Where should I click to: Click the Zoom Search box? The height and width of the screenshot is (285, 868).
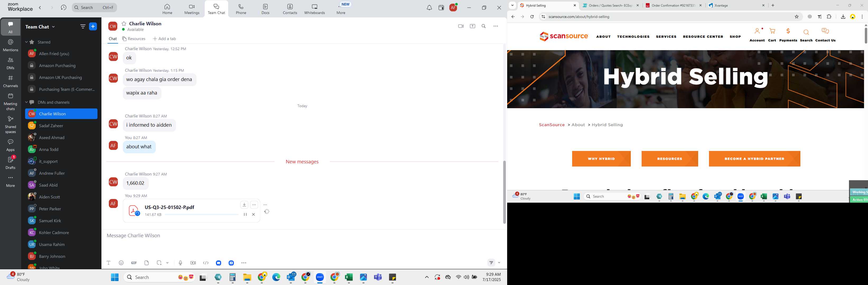pos(94,7)
